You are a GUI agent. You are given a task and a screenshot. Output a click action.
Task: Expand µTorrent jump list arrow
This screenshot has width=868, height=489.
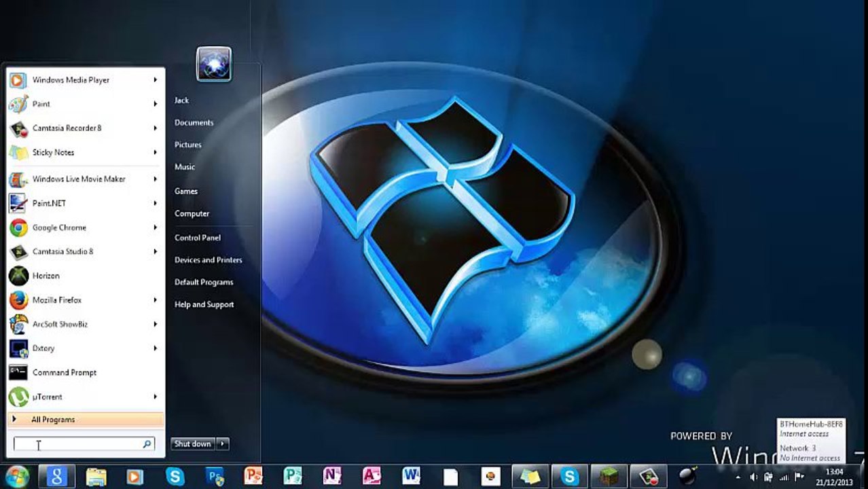(x=155, y=397)
